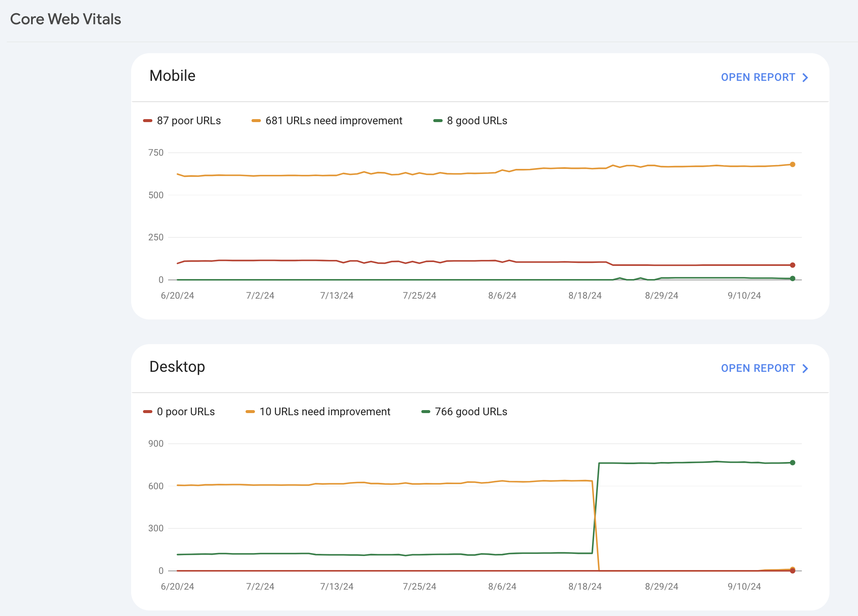
Task: Click the chevron icon next to Desktop's OPEN REPORT
Action: tap(805, 368)
